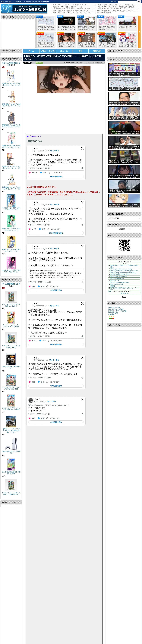Click the はてなブックマークに追加 link
This screenshot has height=644, width=142.
click(117, 311)
